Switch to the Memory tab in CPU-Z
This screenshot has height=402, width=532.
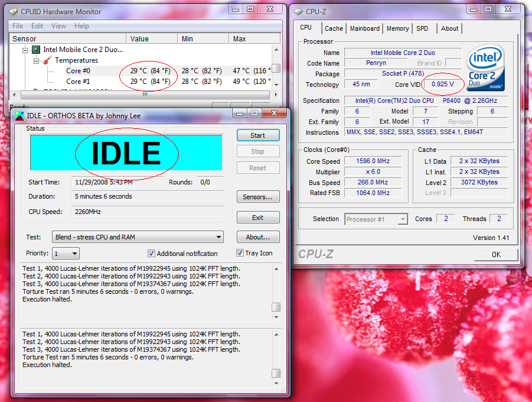click(397, 28)
